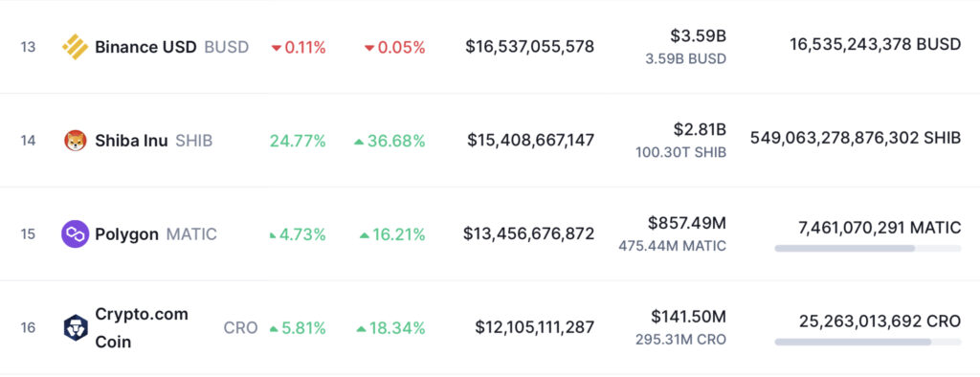Click the red down arrow beside 0.11%
Screen dimensions: 980x377
click(277, 48)
